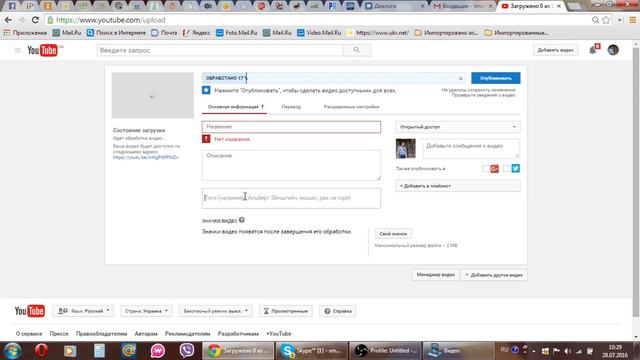640x360 pixels.
Task: Open the Foto.Mail.Ru bookmark
Action: [237, 33]
